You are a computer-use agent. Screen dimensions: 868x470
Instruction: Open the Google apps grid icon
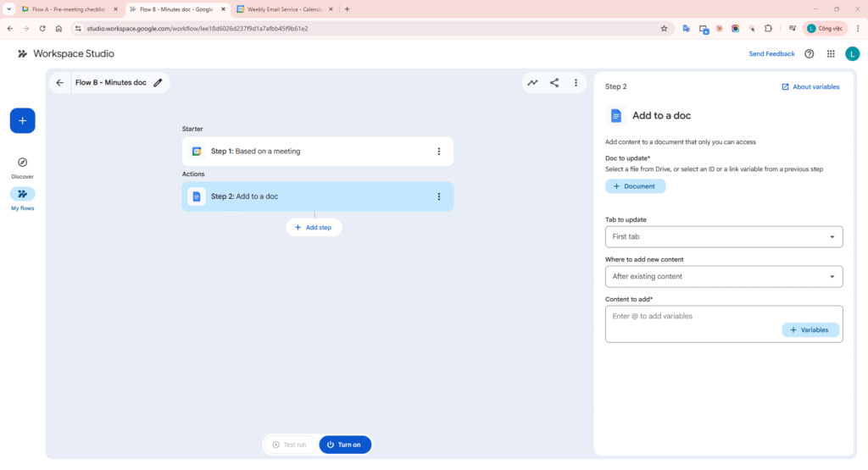coord(831,53)
